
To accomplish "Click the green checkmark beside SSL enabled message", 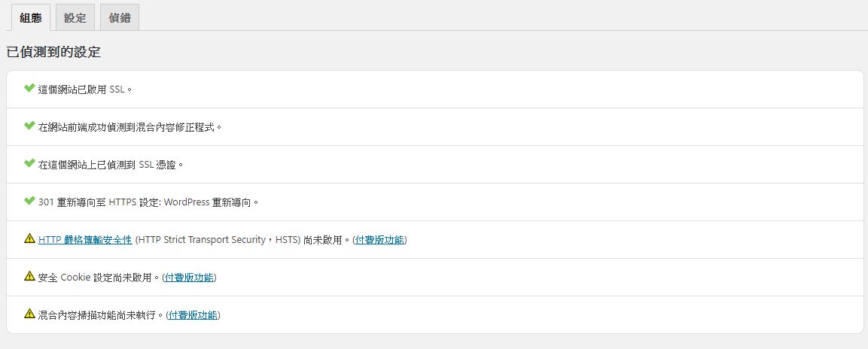I will point(29,88).
